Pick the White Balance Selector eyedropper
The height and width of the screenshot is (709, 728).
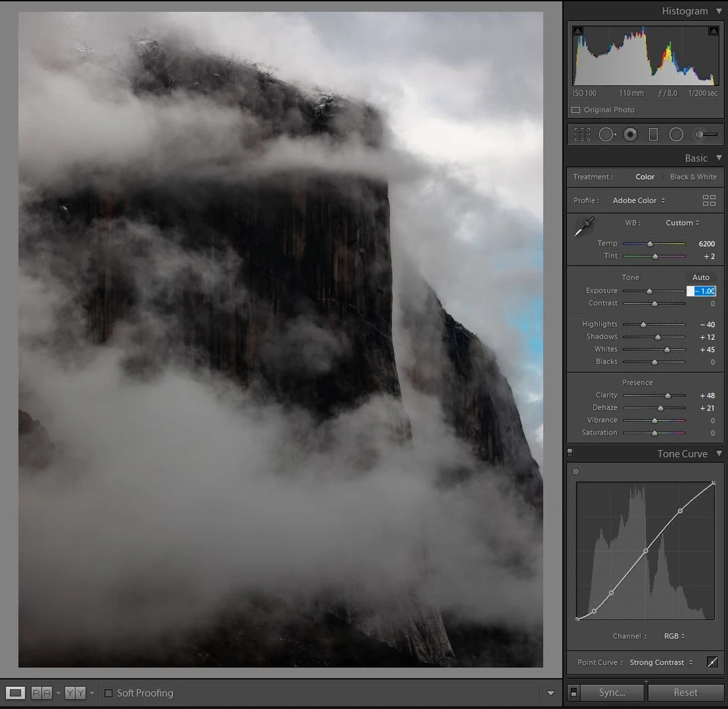pyautogui.click(x=584, y=228)
